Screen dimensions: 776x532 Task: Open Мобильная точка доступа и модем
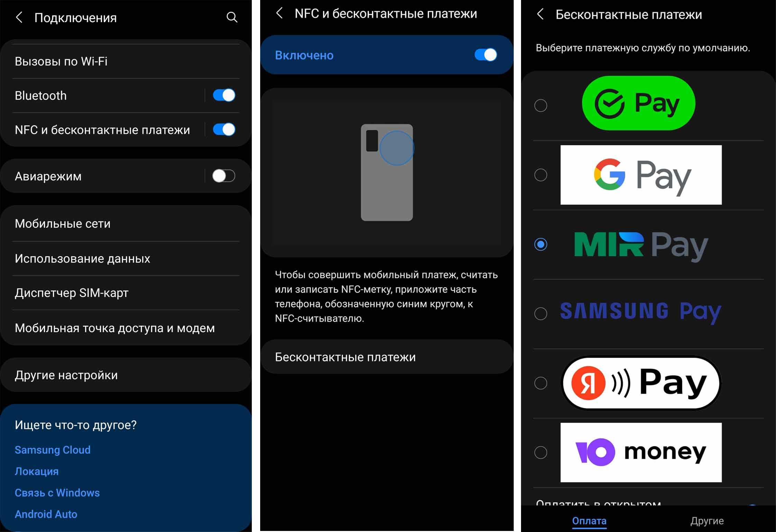pos(126,328)
